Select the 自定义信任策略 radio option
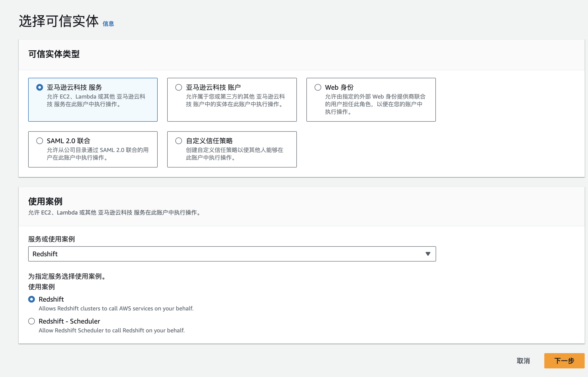This screenshot has width=588, height=377. [x=179, y=141]
